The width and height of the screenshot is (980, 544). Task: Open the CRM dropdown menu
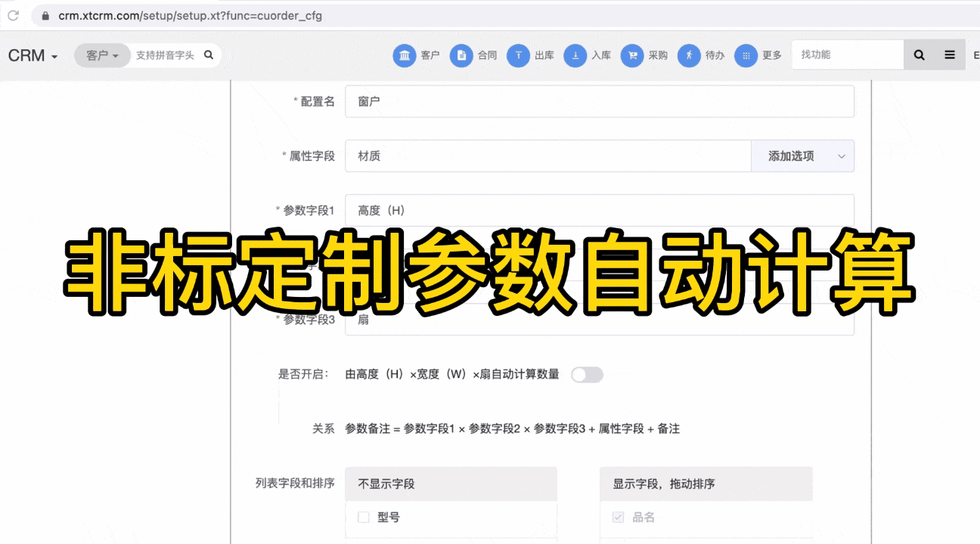click(33, 56)
